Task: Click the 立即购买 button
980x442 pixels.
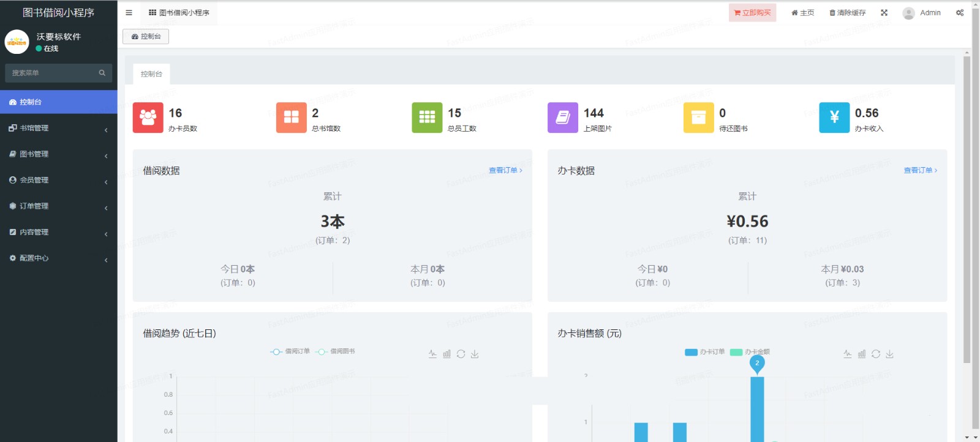Action: (752, 13)
